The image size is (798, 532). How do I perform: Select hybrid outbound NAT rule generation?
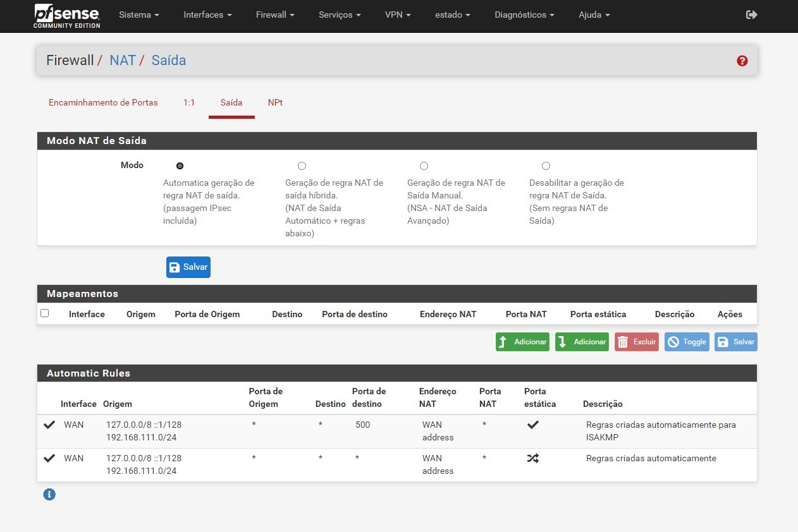(x=302, y=166)
